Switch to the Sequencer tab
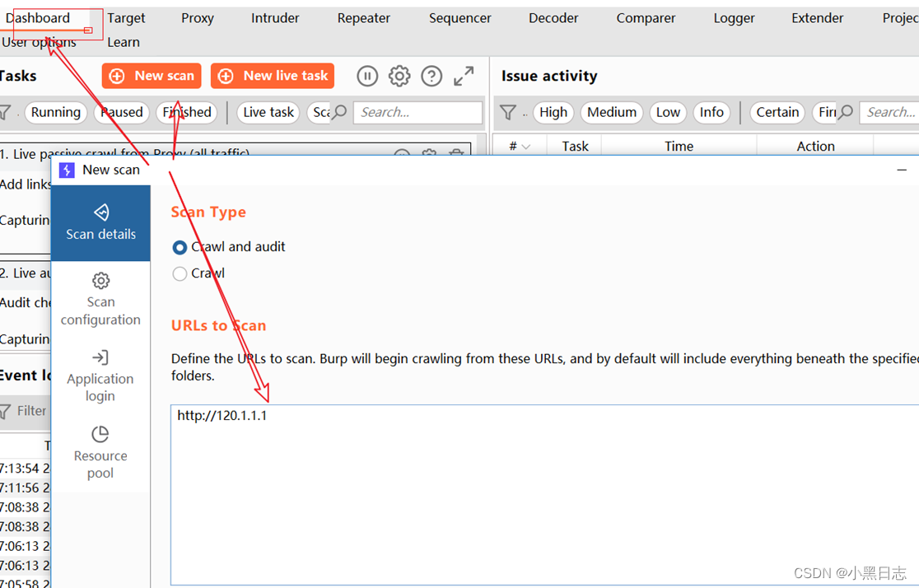This screenshot has width=919, height=588. (x=460, y=18)
